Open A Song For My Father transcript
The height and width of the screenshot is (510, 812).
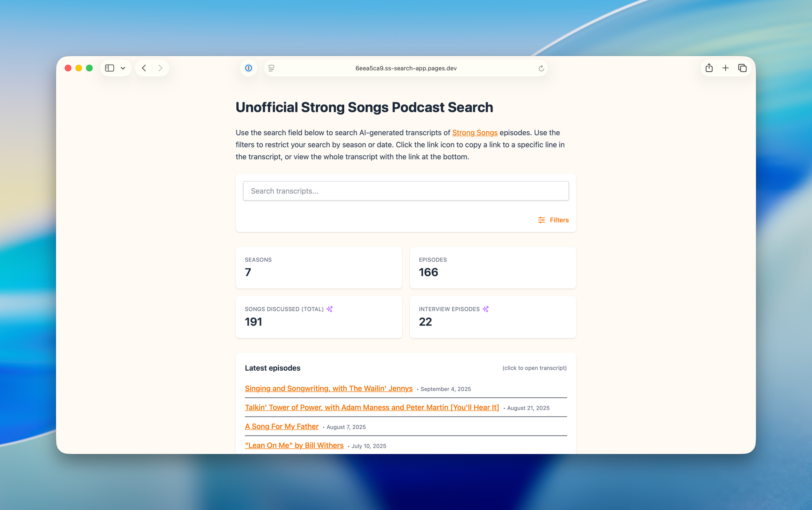(281, 427)
